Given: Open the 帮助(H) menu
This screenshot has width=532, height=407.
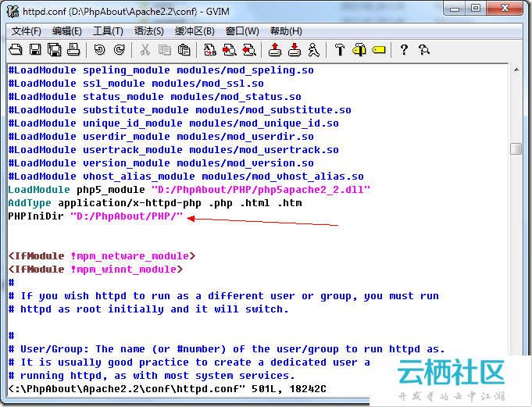Looking at the screenshot, I should 286,31.
